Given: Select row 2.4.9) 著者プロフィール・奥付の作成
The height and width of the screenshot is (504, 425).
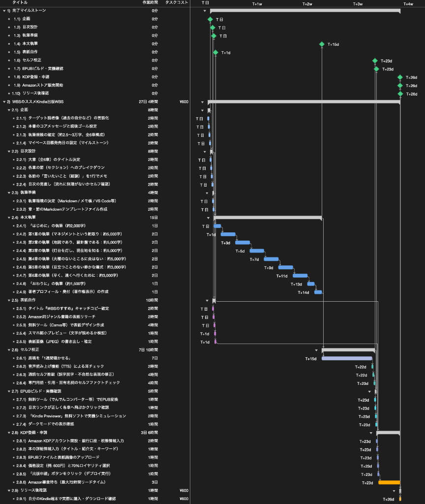Looking at the screenshot, I should 95,292.
